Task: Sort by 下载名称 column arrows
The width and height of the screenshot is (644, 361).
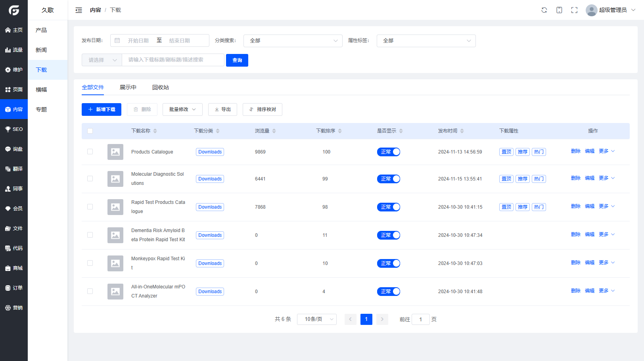Action: tap(155, 131)
